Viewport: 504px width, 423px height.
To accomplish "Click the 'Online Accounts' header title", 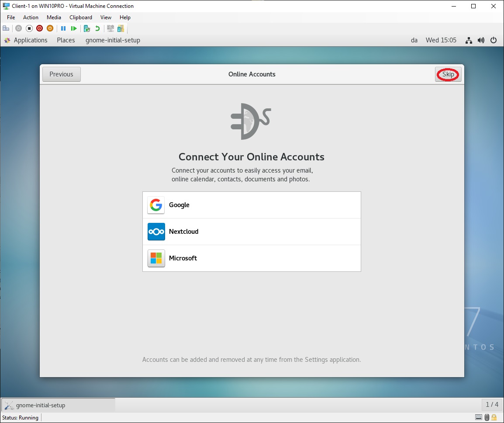I will pos(252,74).
